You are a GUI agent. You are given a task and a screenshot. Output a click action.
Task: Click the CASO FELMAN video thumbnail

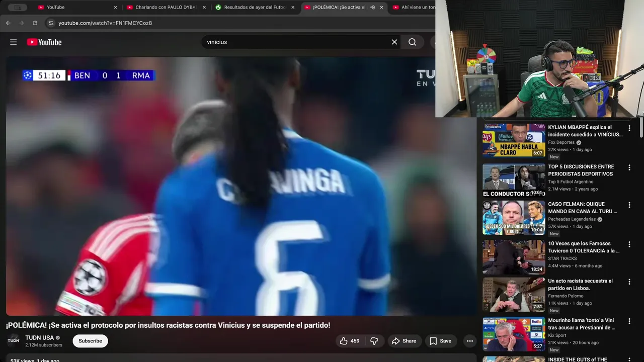click(514, 218)
